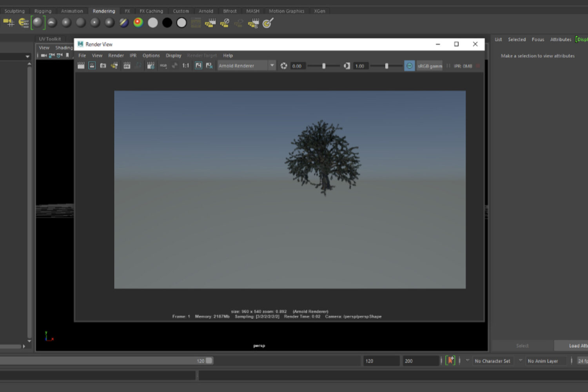
Task: Open the No Character Set dropdown
Action: 492,361
